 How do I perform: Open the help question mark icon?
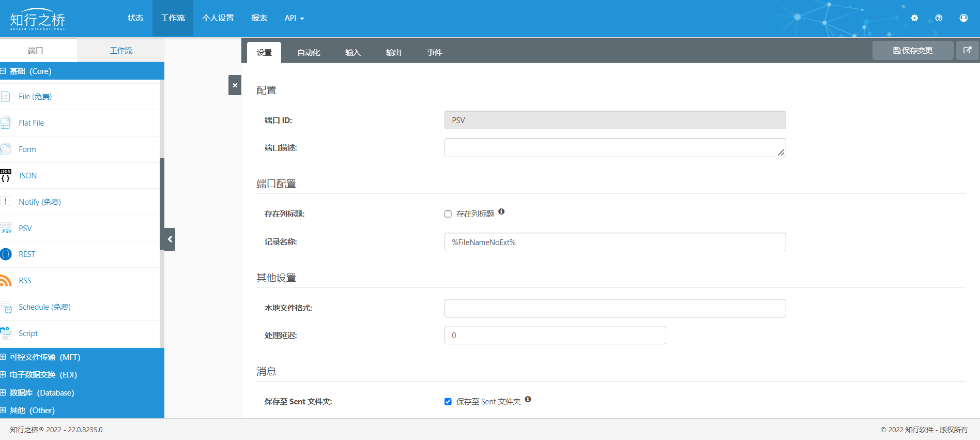point(939,18)
